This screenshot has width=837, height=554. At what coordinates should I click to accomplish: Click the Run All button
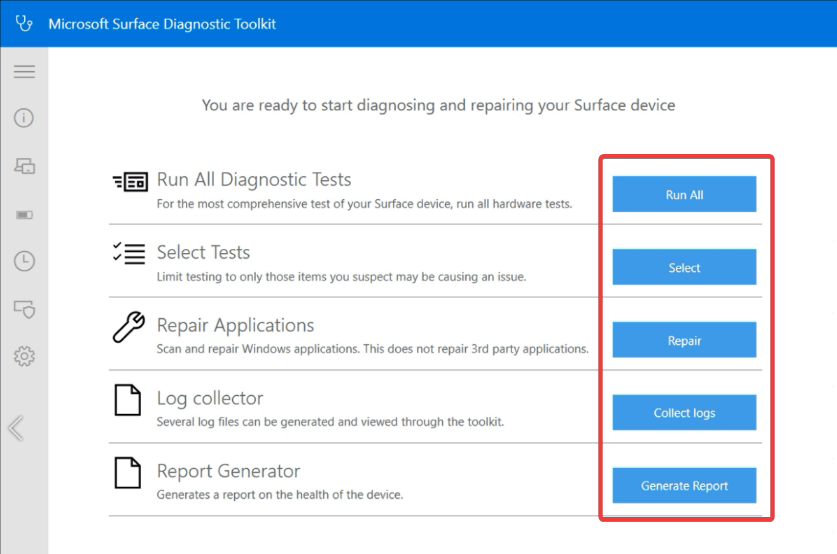684,194
